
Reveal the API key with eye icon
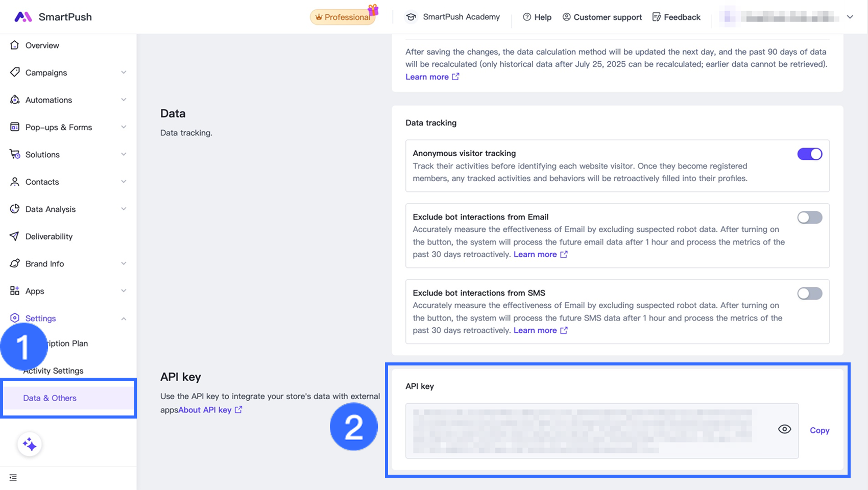click(784, 429)
